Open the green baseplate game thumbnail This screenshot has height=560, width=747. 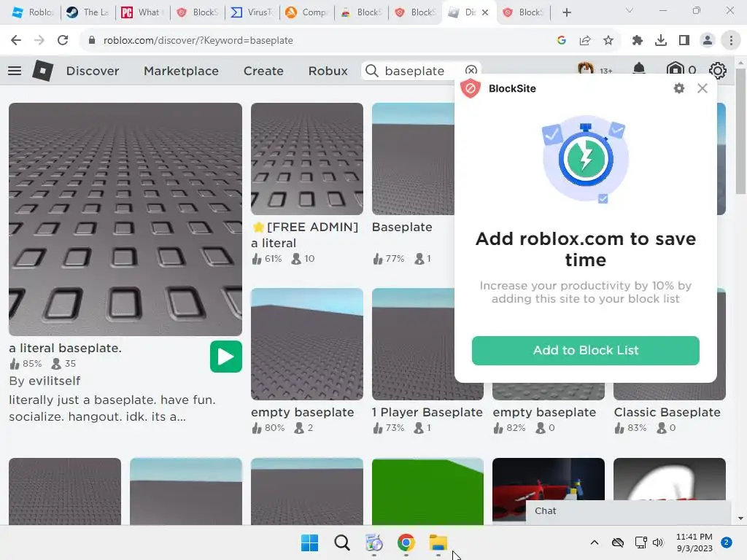coord(427,491)
